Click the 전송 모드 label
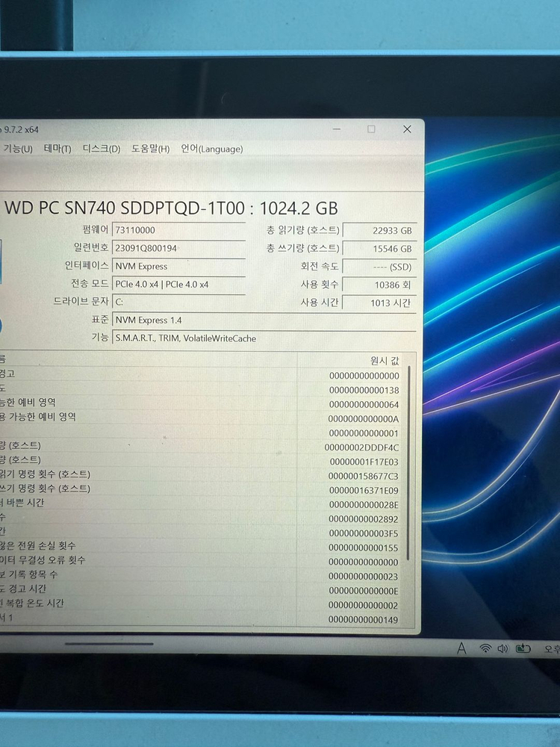Image resolution: width=560 pixels, height=747 pixels. tap(90, 283)
